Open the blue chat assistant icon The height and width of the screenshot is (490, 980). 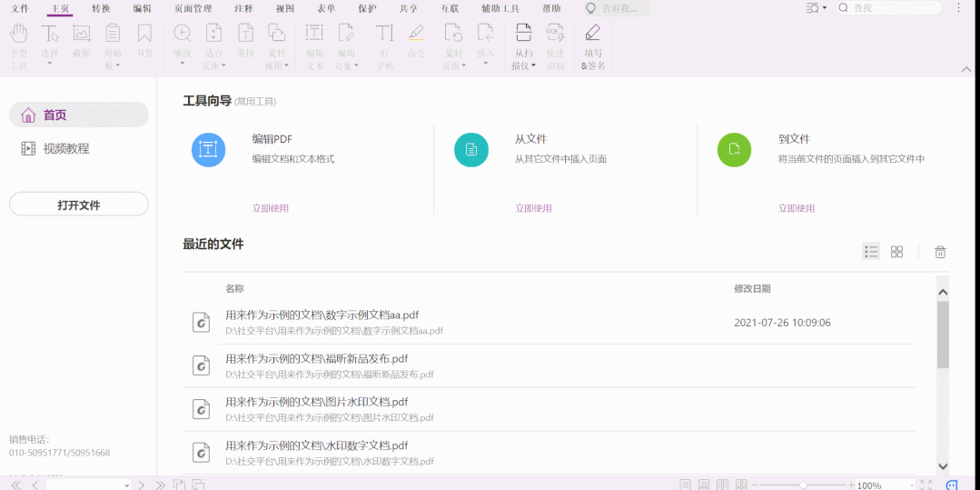952,485
